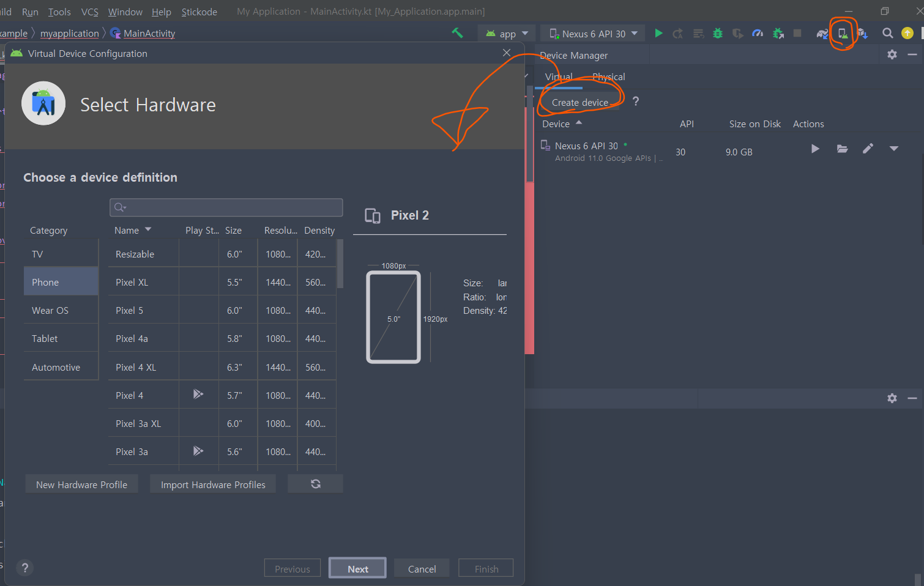This screenshot has width=924, height=586.
Task: Open the Tools menu
Action: [59, 12]
